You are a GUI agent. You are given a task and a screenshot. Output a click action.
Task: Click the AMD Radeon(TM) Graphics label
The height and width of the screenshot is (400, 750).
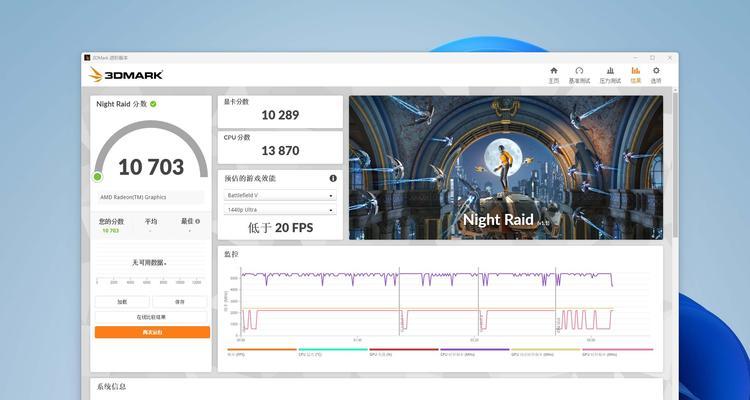(x=133, y=197)
